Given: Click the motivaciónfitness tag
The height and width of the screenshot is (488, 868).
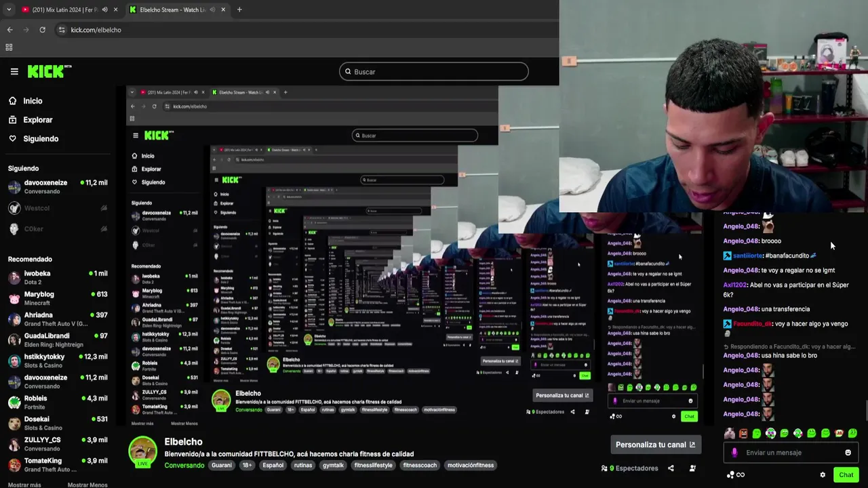Looking at the screenshot, I should pos(471,466).
